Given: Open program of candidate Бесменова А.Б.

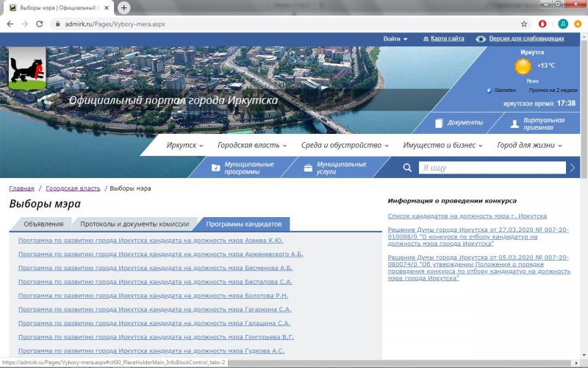Looking at the screenshot, I should (155, 268).
